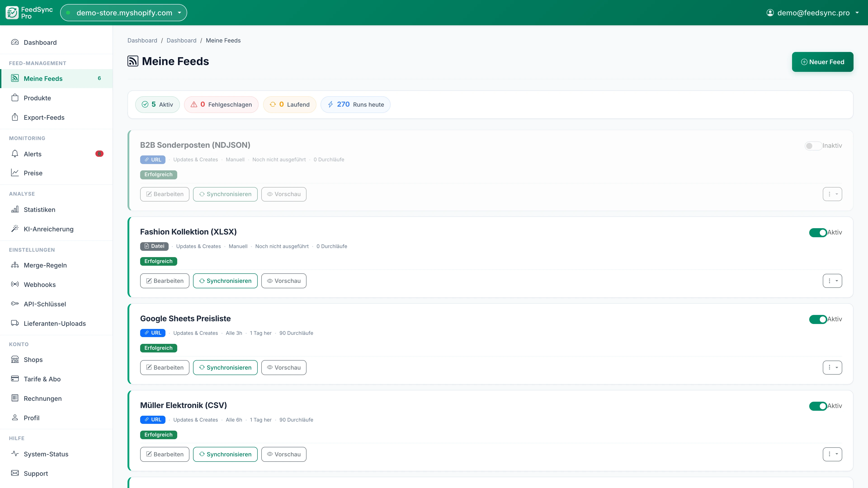Activate the B2B Sonderposten feed toggle

point(813,145)
